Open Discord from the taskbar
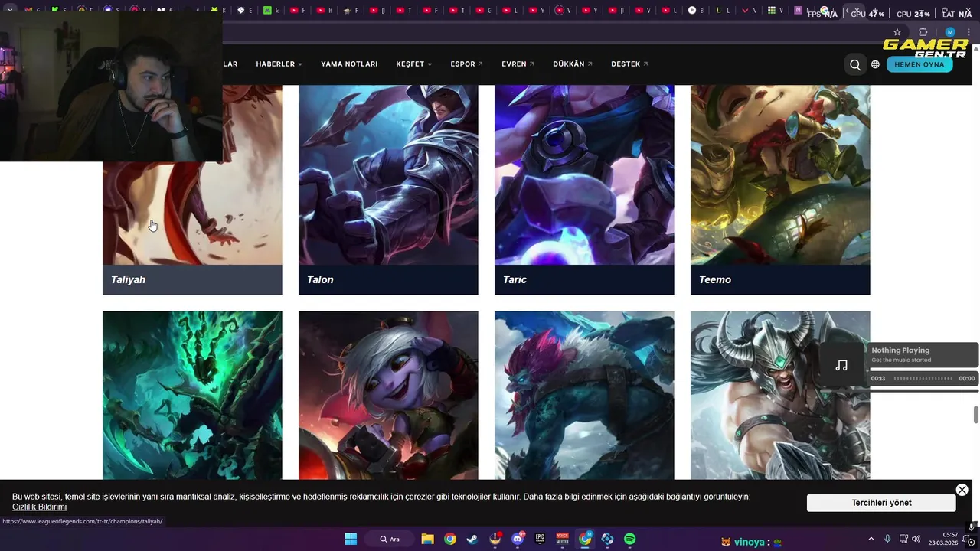Screen dimensions: 980x551 pos(518,539)
